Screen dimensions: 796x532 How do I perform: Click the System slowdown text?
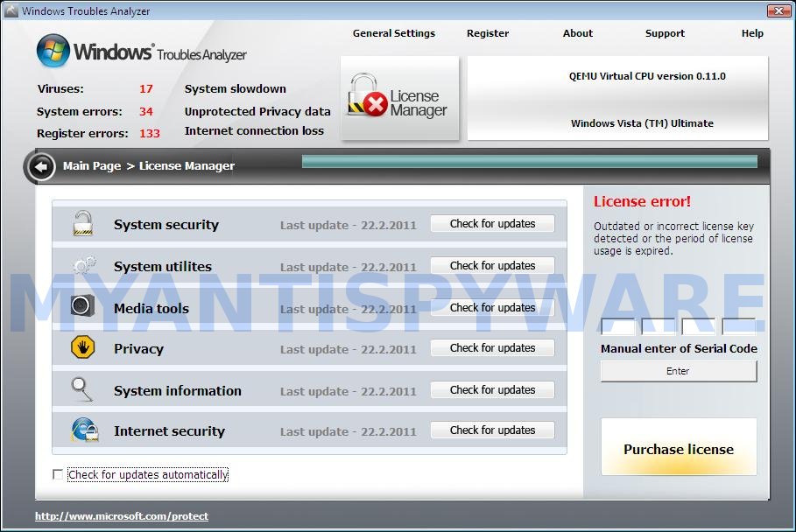pos(236,88)
